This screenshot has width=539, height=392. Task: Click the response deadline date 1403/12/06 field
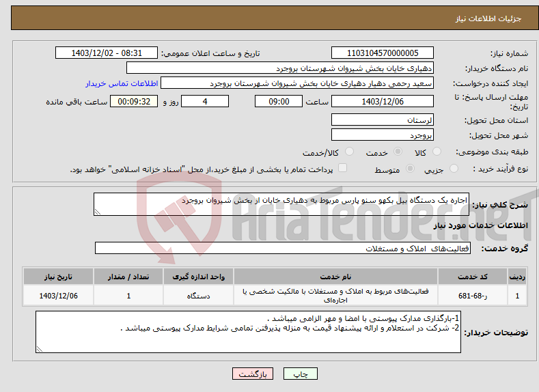click(383, 101)
